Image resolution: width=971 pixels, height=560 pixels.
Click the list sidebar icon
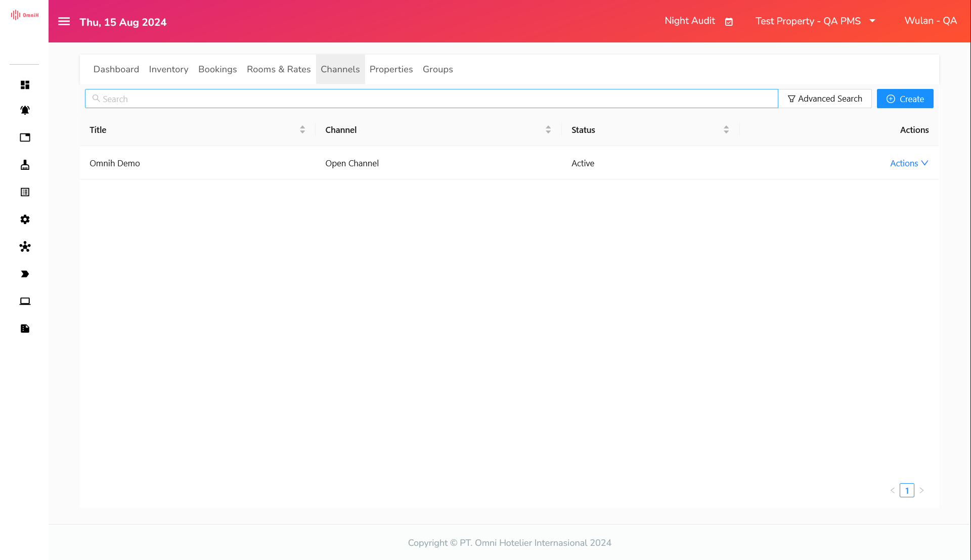point(25,192)
